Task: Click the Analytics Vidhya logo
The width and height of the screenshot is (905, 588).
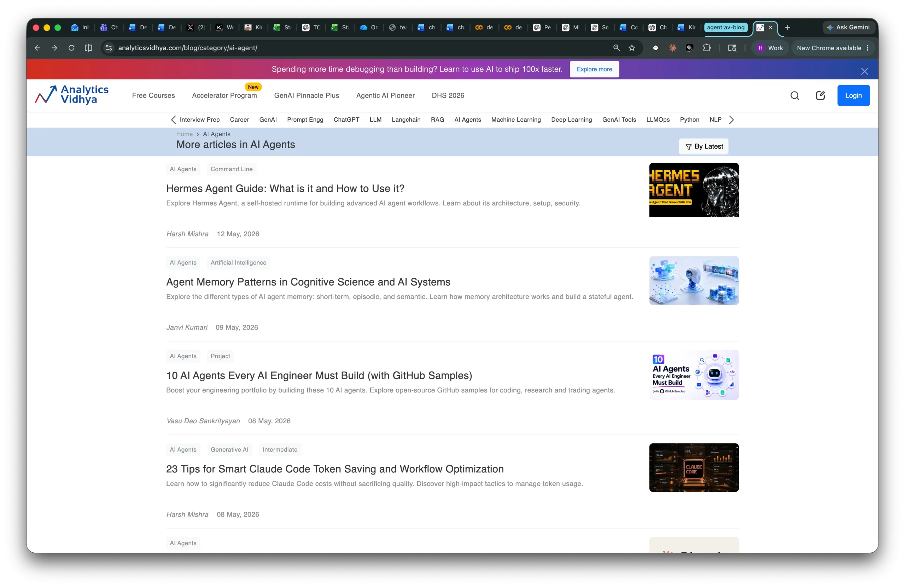Action: 72,95
